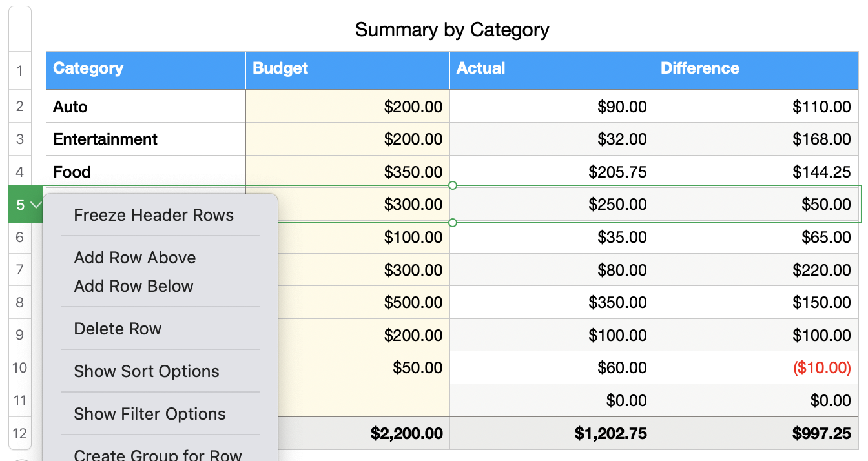Screen dimensions: 868x461
Task: Open Show Sort Options
Action: pos(147,371)
